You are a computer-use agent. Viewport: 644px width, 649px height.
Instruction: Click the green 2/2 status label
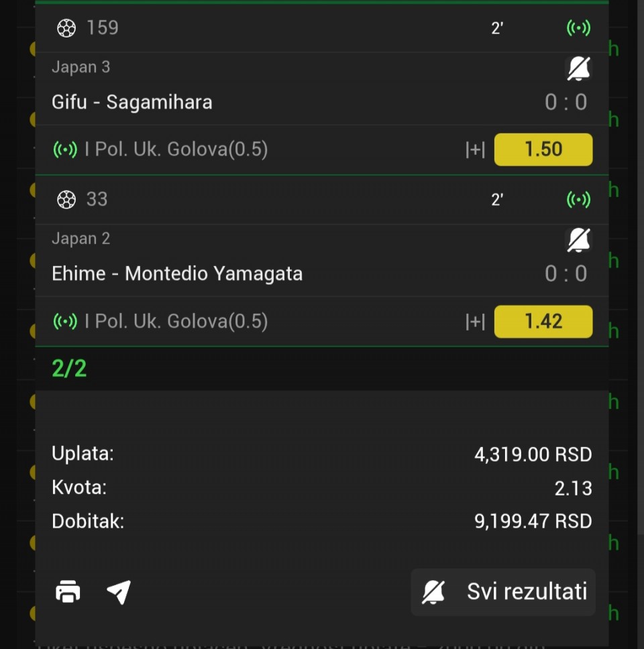(x=69, y=368)
